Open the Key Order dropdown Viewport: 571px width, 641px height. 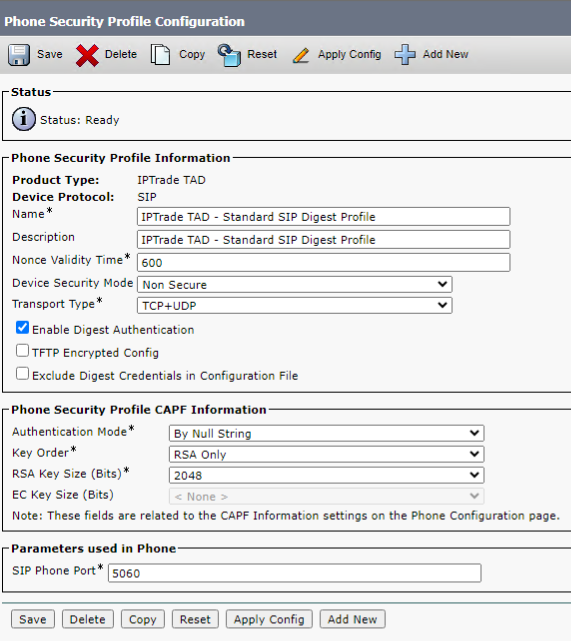point(327,454)
